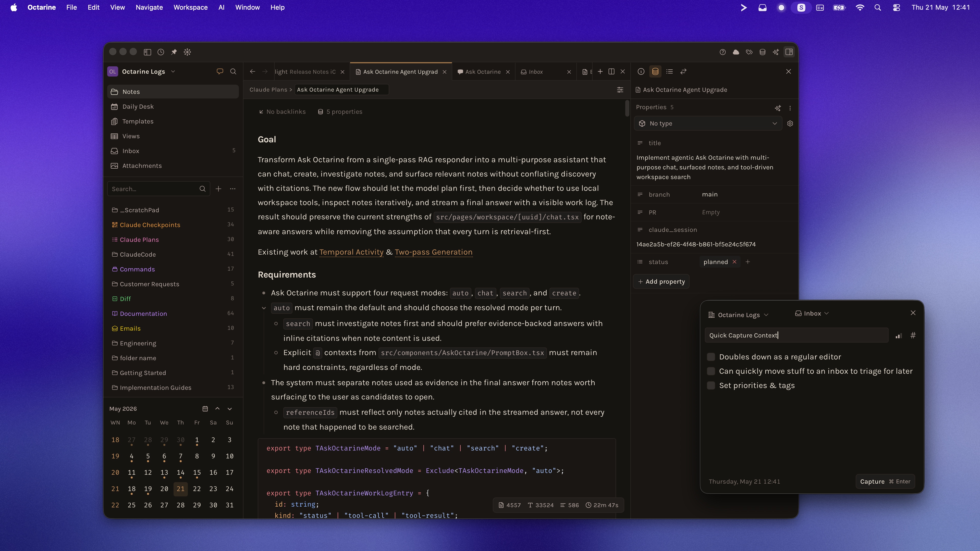Open a new tab with plus icon
Screen dimensions: 980x551
click(600, 71)
